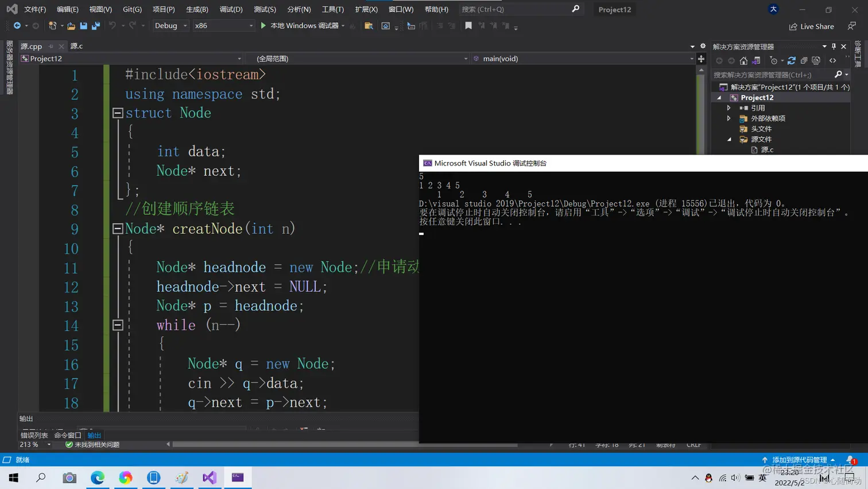Open the global scope (全局范围) dropdown
Screen dimensions: 868x489
point(357,59)
